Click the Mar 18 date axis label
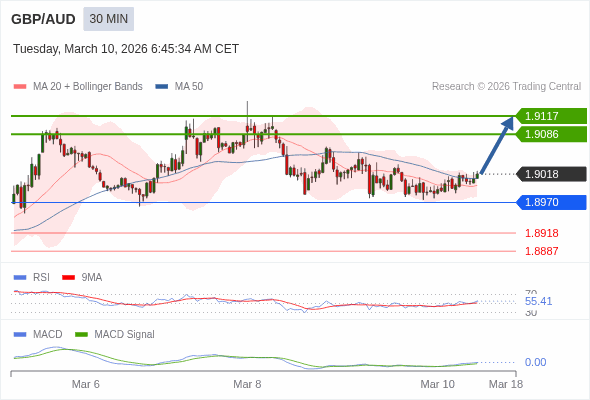 [x=506, y=384]
